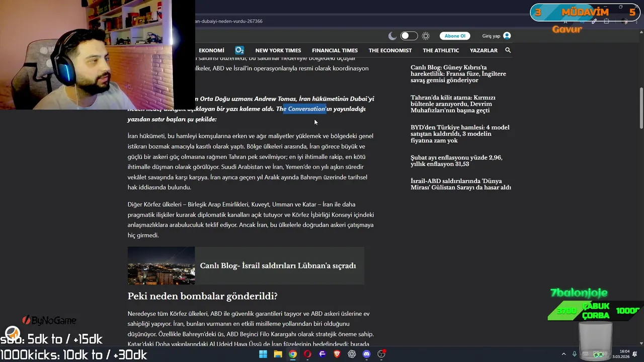This screenshot has width=644, height=362.
Task: Click the browser extensions puzzle icon
Action: [x=606, y=21]
